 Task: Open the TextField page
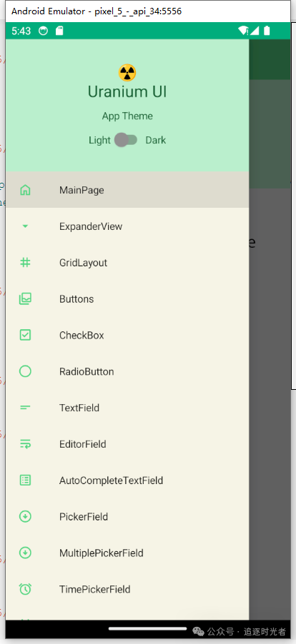tap(127, 408)
